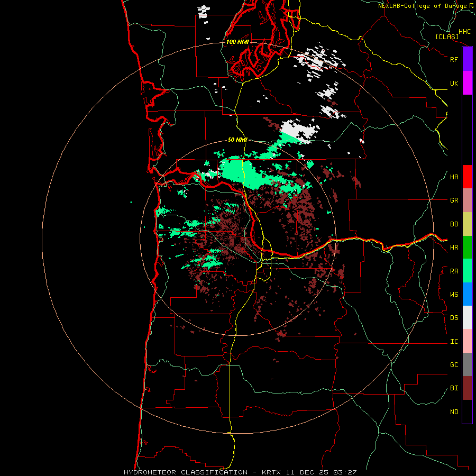This screenshot has width=476, height=476.
Task: Click the IC legend label
Action: [454, 342]
